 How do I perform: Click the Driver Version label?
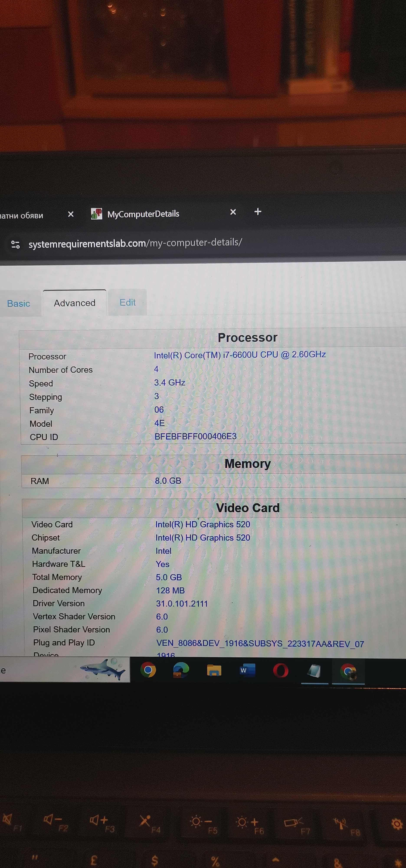pyautogui.click(x=59, y=603)
